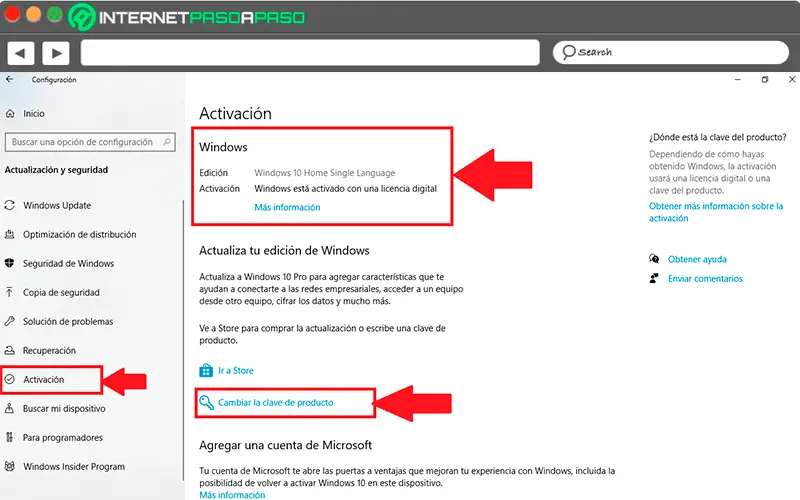Image resolution: width=800 pixels, height=500 pixels.
Task: Click 'Windows 10 Home Single Language' text
Action: tap(324, 172)
